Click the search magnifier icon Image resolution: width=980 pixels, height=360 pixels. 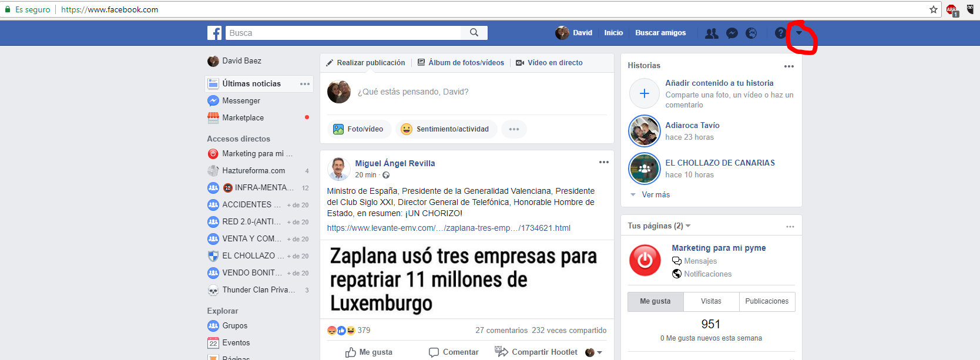474,33
